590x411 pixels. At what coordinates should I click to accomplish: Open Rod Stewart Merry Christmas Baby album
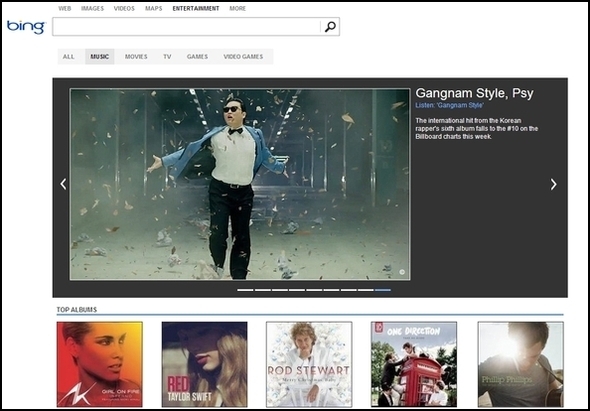click(x=309, y=364)
